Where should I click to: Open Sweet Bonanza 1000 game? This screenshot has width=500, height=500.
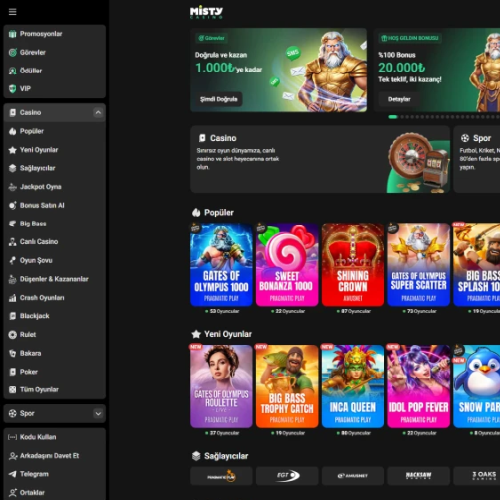(287, 265)
